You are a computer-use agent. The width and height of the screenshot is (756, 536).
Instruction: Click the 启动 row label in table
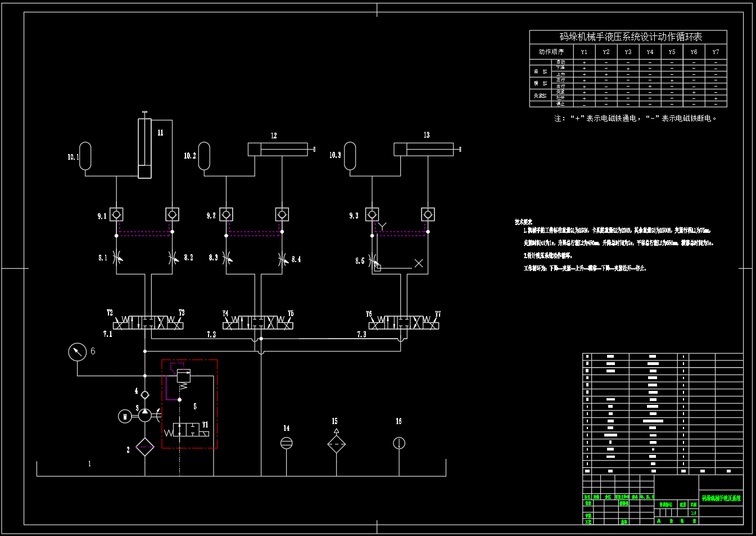pos(561,62)
